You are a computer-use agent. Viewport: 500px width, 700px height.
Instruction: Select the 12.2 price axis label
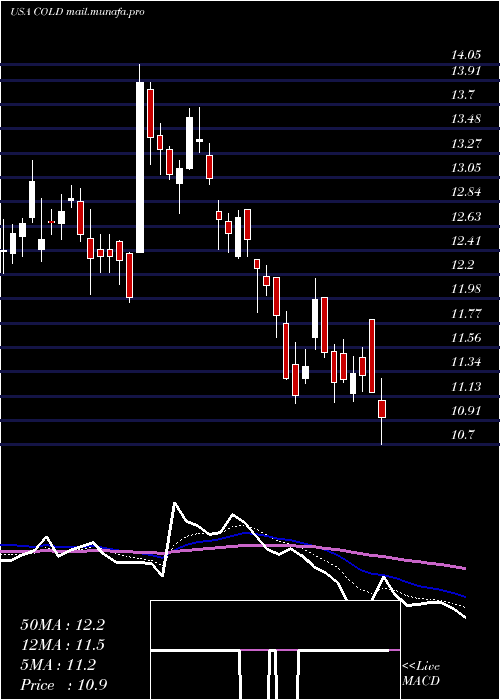pyautogui.click(x=463, y=265)
